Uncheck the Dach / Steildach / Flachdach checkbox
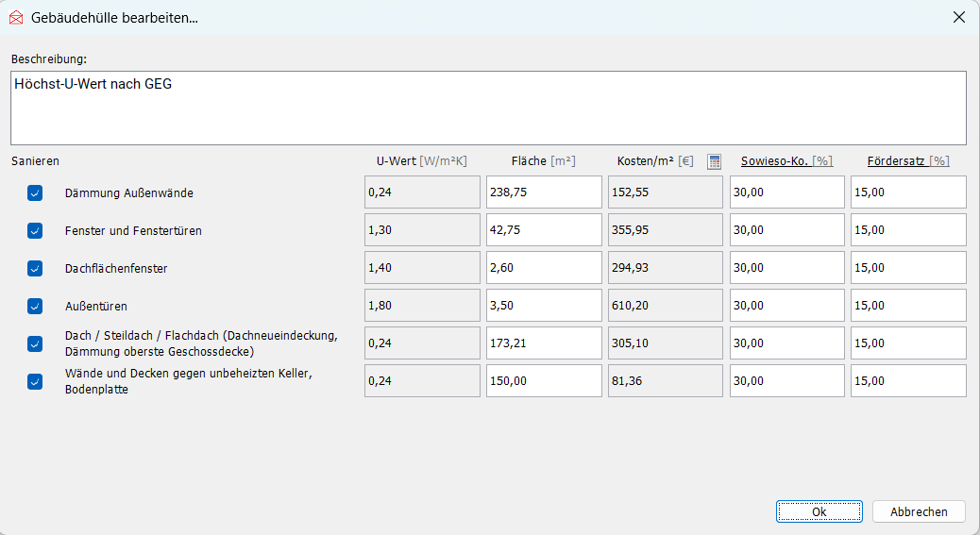The width and height of the screenshot is (980, 535). [x=35, y=343]
